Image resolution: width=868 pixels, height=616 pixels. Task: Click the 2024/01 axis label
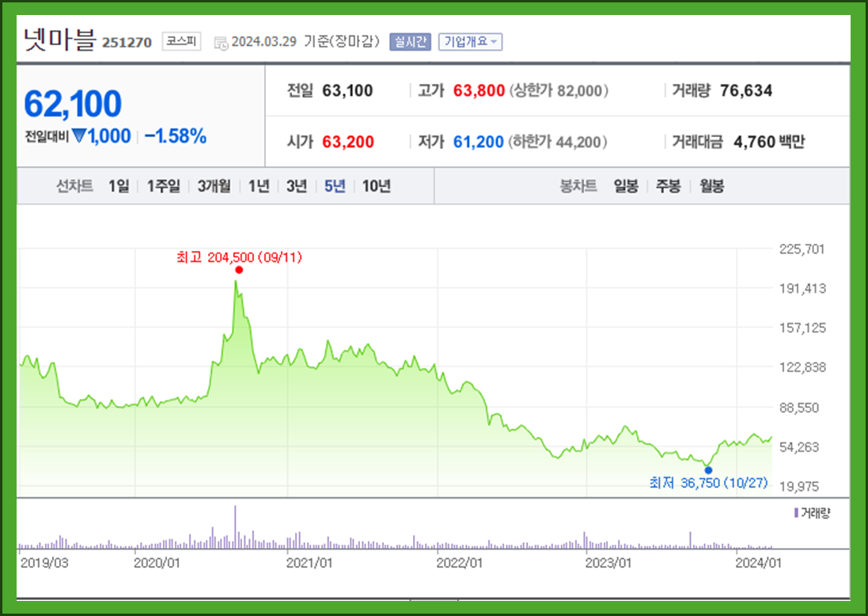758,563
